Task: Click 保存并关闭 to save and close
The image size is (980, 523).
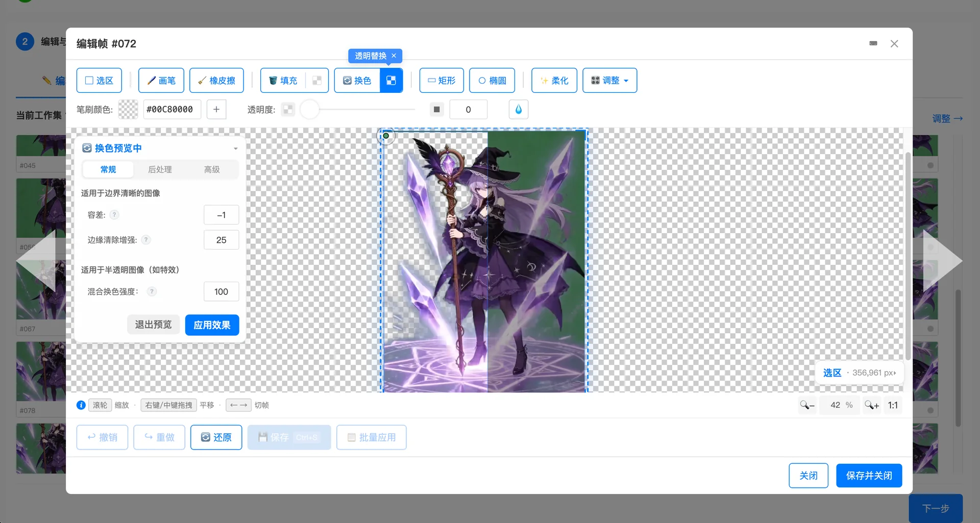Action: 869,476
